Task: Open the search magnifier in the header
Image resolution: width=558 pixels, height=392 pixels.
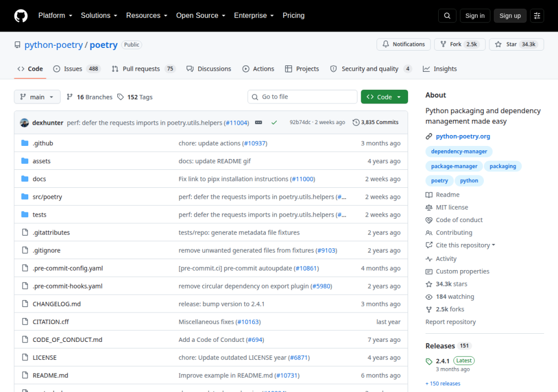Action: pos(447,16)
